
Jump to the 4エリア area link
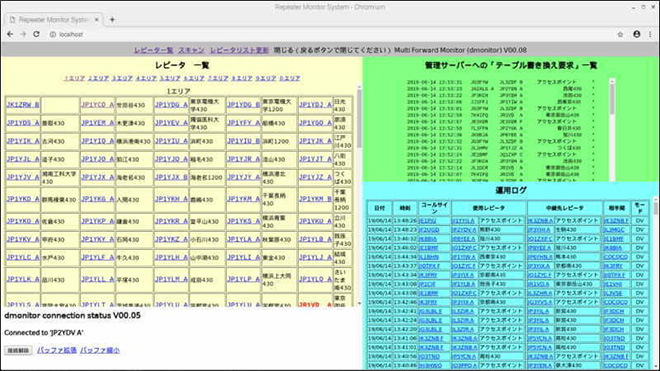pos(146,78)
